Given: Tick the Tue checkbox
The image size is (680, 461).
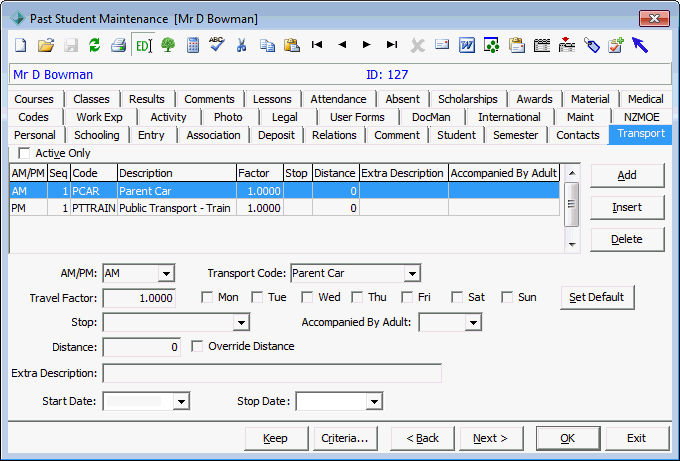Looking at the screenshot, I should coord(257,297).
